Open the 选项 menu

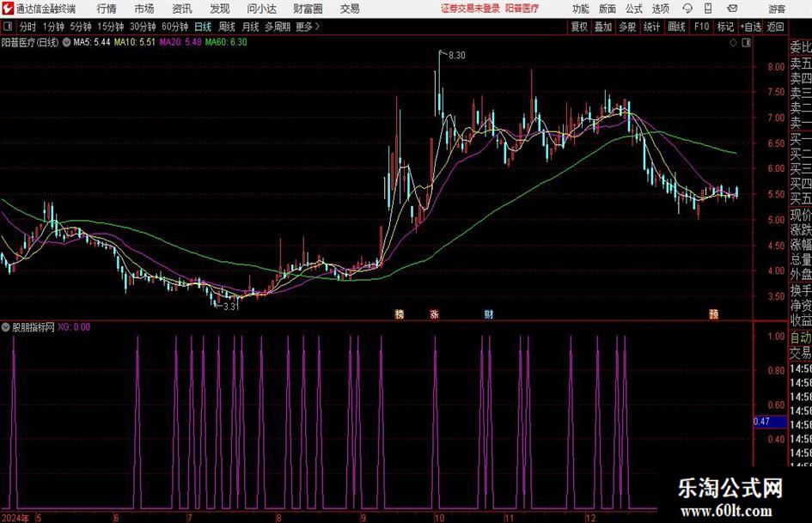click(660, 9)
